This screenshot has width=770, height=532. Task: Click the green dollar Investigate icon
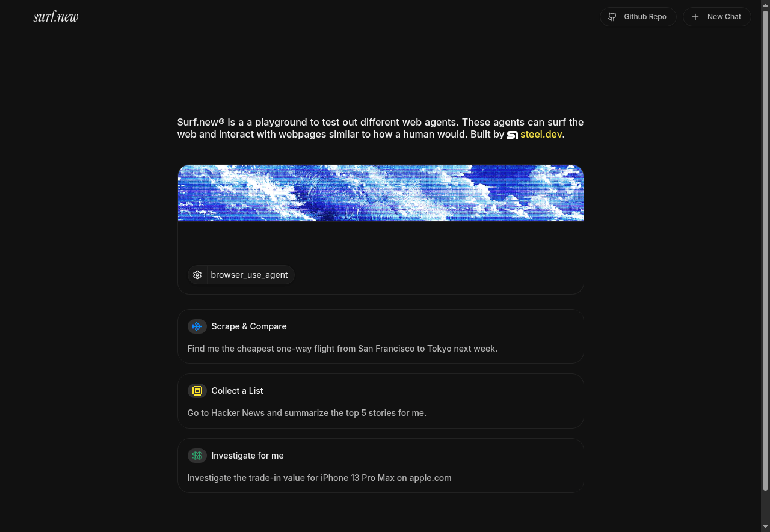197,456
